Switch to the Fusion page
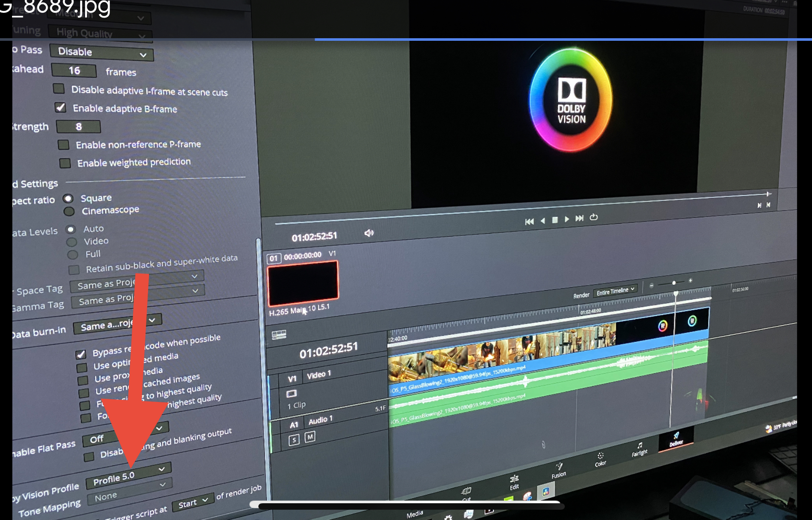The width and height of the screenshot is (812, 520). coord(559,470)
